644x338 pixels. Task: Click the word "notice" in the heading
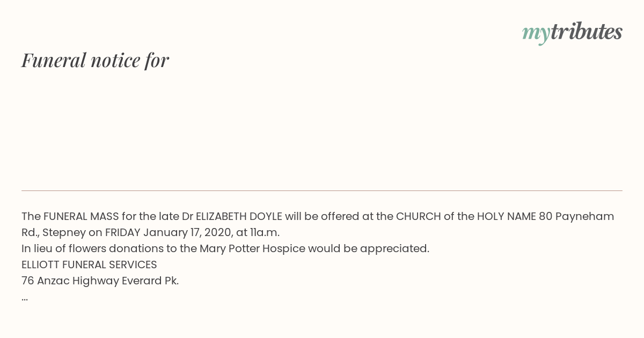point(115,60)
